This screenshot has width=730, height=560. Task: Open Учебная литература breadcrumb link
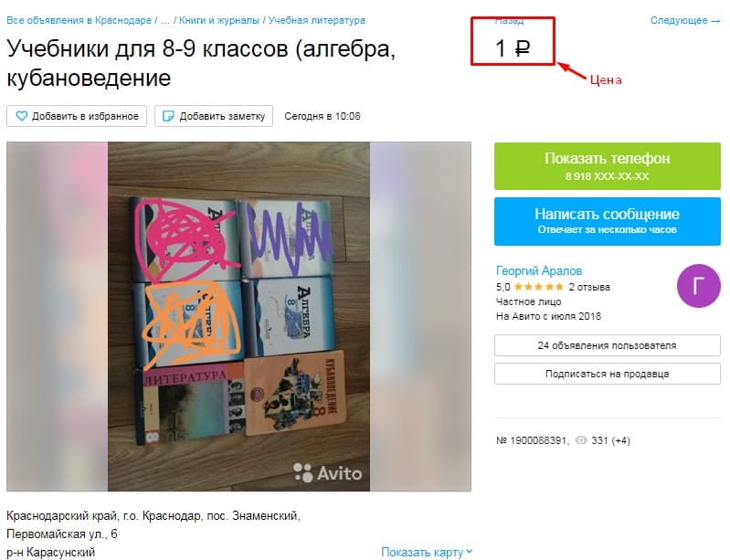(317, 20)
